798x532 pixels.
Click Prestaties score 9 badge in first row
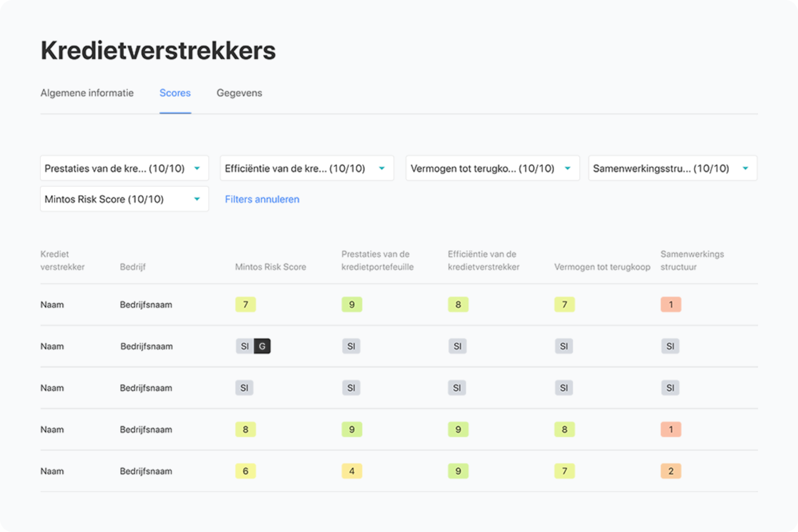coord(352,305)
